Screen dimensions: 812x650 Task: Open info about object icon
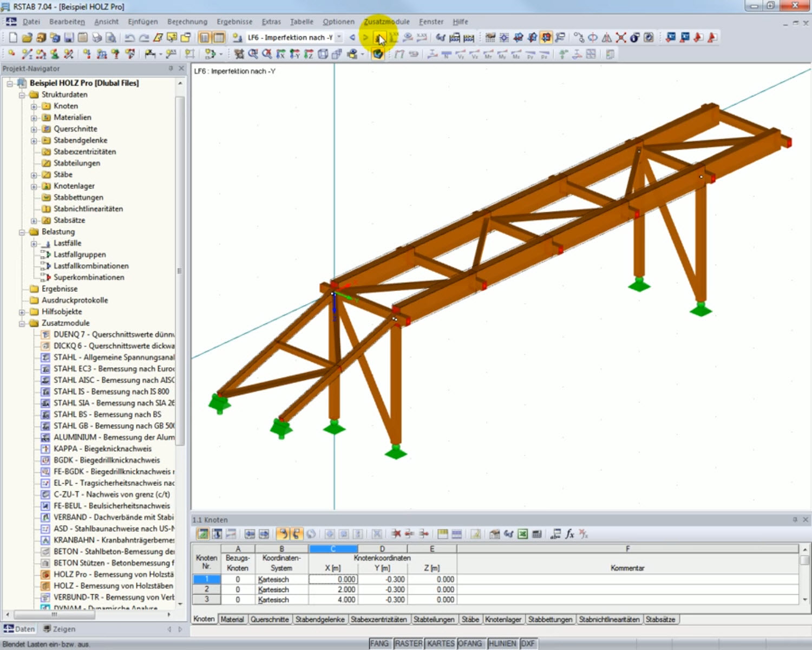point(634,37)
